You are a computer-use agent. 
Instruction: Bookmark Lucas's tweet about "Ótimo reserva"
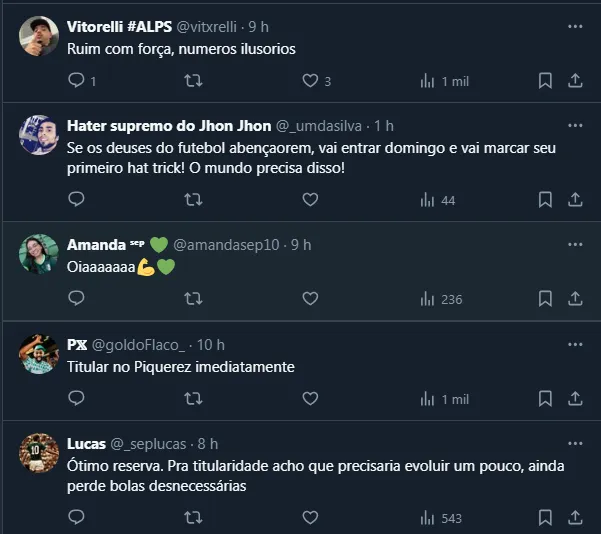pos(545,518)
